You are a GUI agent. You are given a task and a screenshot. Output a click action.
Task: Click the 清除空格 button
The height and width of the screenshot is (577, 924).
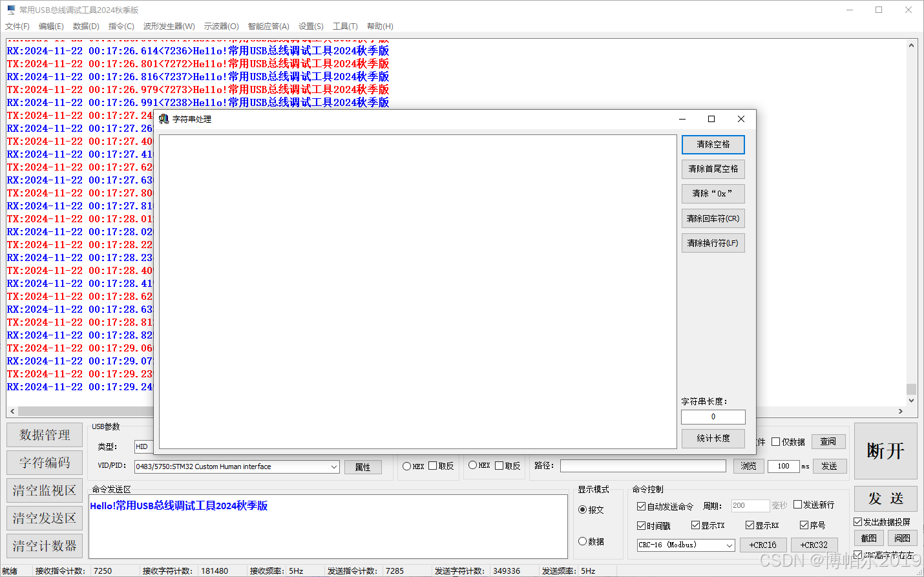coord(713,145)
